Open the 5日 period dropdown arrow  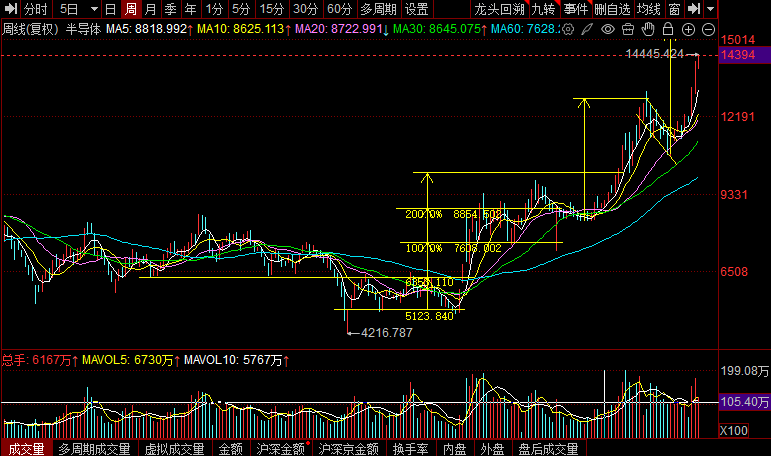pyautogui.click(x=94, y=9)
